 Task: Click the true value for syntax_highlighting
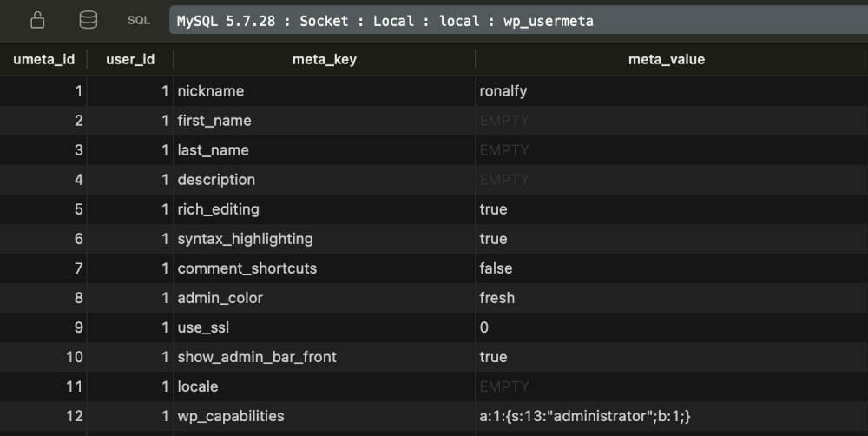670,239
